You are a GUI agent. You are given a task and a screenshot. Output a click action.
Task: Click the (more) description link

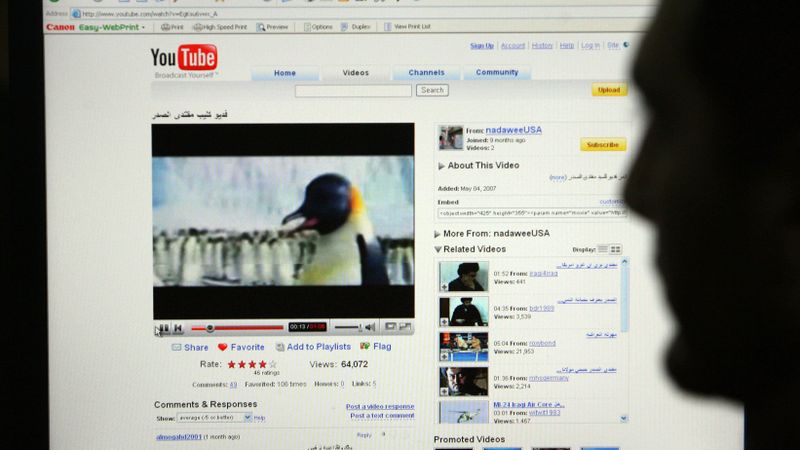point(557,178)
